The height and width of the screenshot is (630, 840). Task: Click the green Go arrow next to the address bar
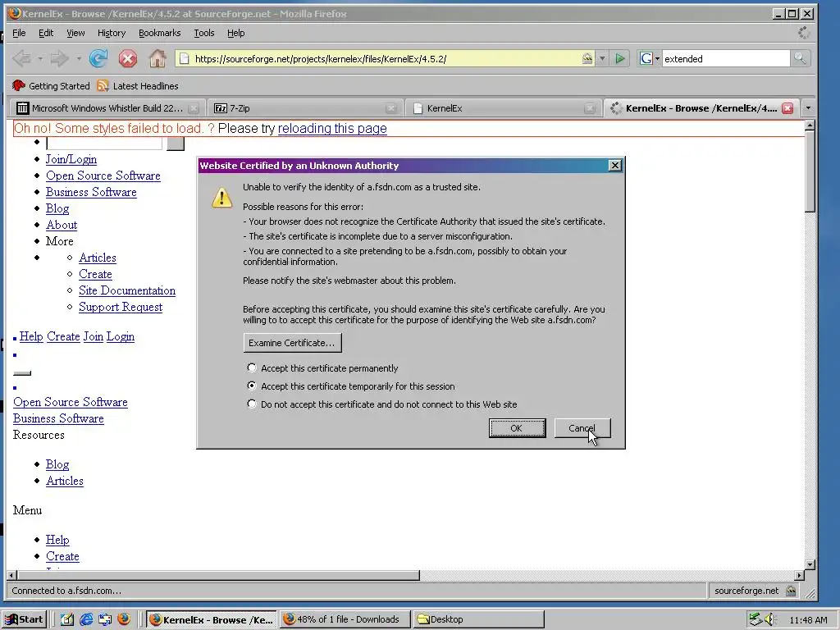point(620,58)
